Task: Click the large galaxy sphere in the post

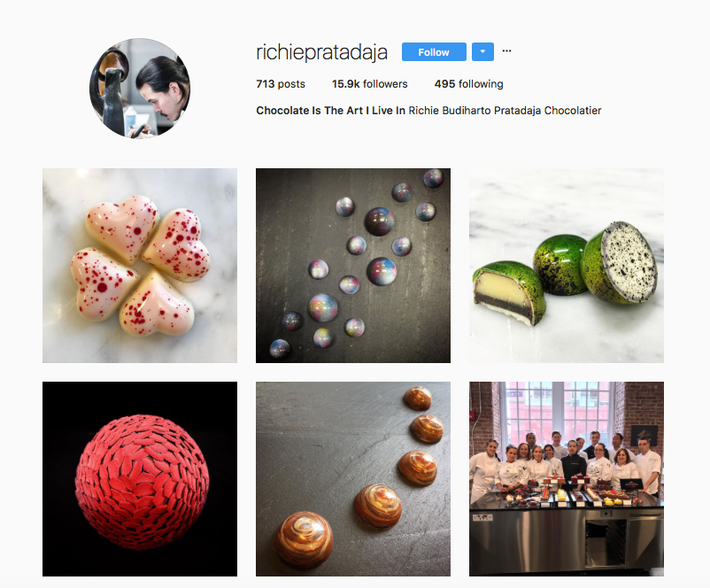Action: point(382,271)
